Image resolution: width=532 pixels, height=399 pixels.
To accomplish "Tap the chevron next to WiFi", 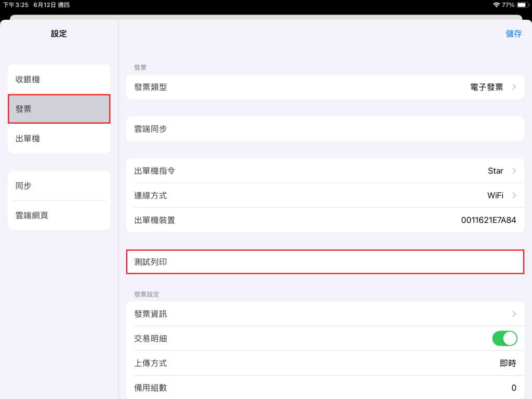I will point(514,195).
